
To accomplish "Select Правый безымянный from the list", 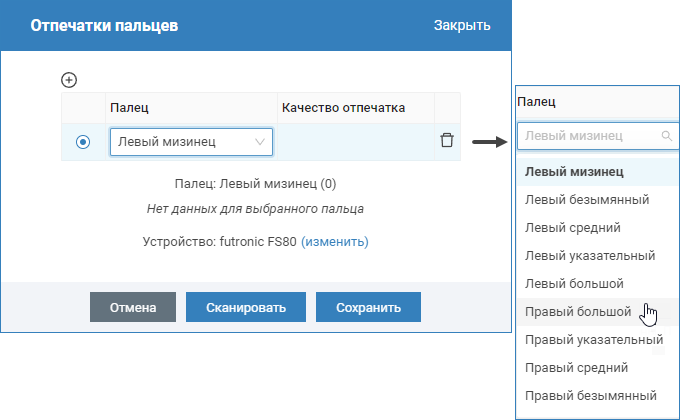I will (x=590, y=395).
